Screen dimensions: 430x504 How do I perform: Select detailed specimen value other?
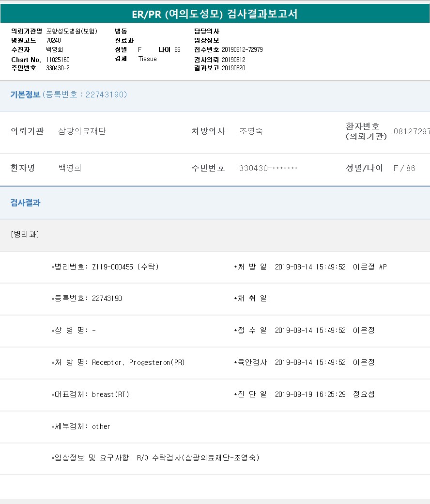point(101,426)
